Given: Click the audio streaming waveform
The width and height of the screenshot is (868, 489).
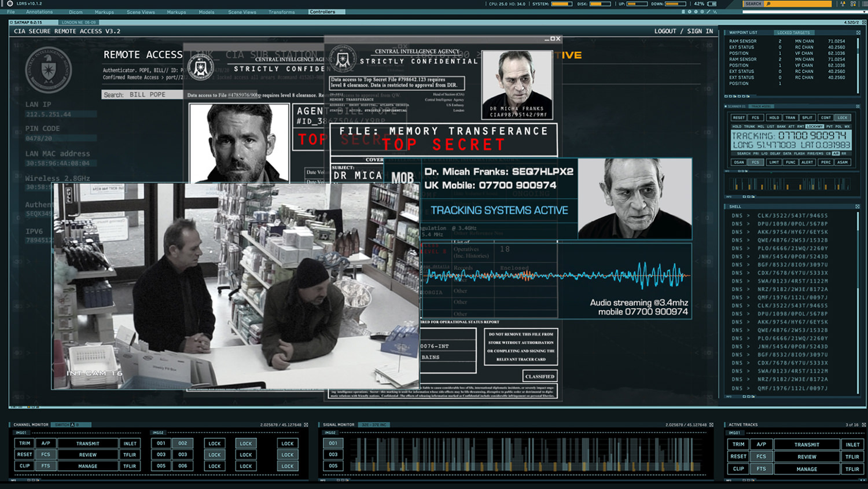Looking at the screenshot, I should [x=556, y=275].
